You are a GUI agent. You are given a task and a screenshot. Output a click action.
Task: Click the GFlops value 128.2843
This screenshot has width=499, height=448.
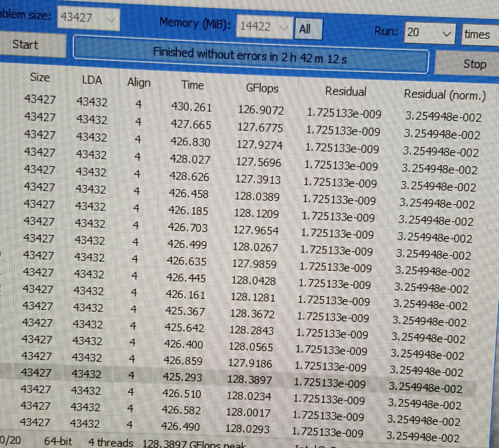pyautogui.click(x=251, y=331)
